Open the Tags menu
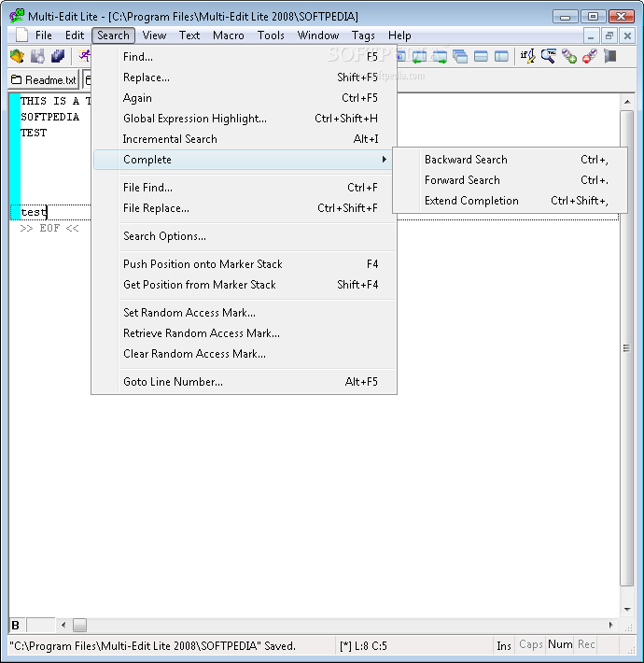 (363, 35)
